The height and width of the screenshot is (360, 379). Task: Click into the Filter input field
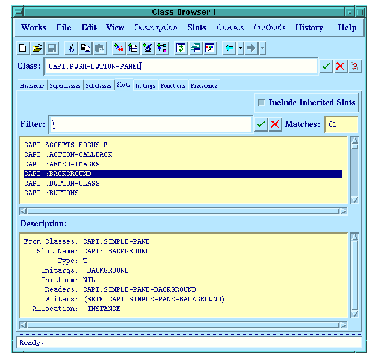coord(150,124)
